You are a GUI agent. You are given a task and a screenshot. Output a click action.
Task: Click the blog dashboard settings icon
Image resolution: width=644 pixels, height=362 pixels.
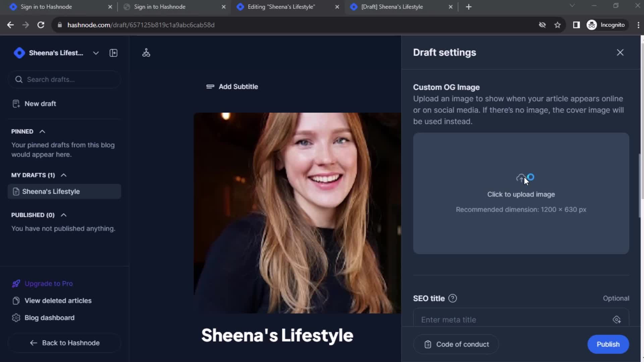coord(16,317)
